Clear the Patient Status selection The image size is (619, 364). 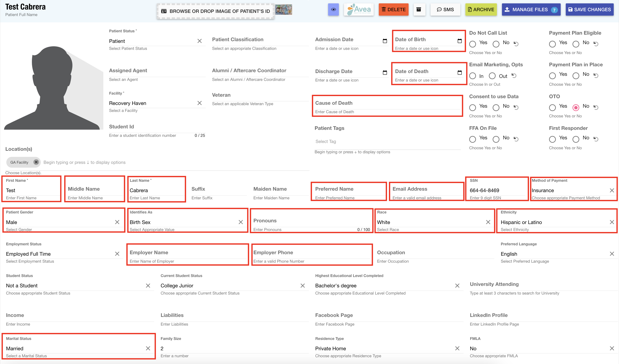[x=199, y=41]
